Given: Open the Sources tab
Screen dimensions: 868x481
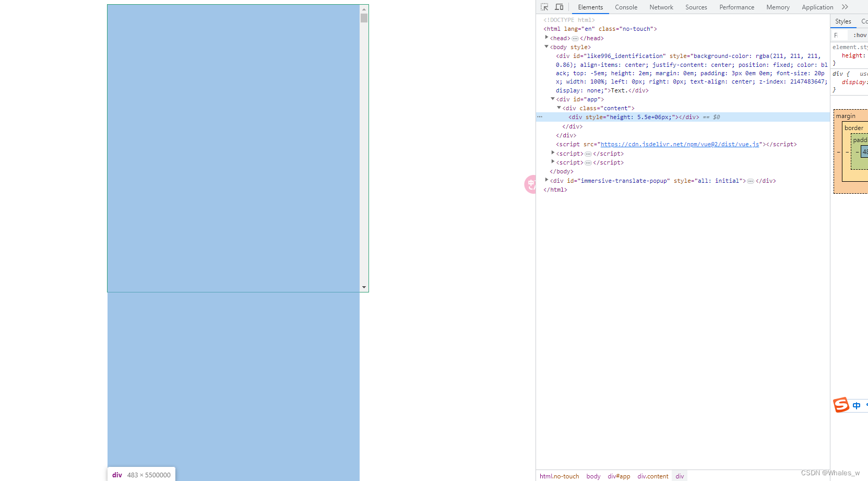Looking at the screenshot, I should pyautogui.click(x=696, y=7).
